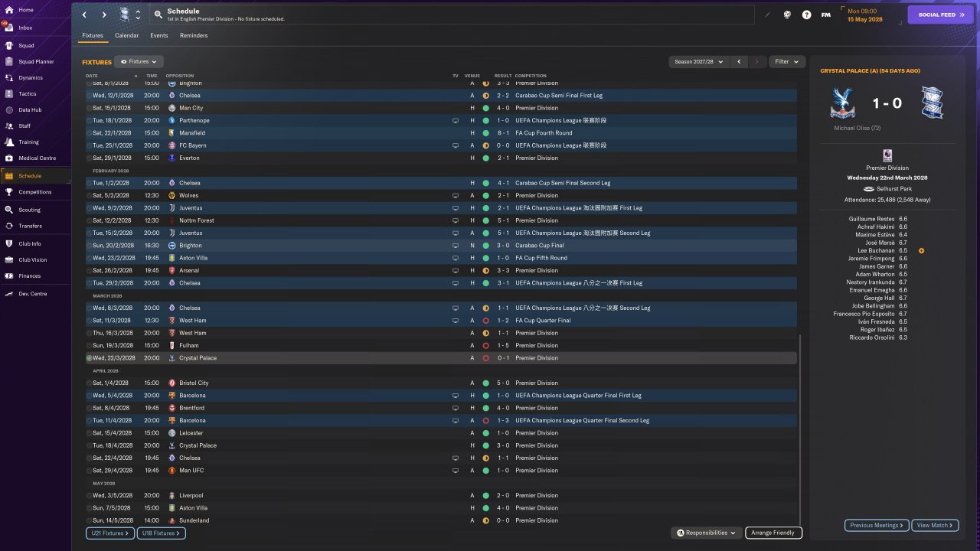The image size is (980, 551).
Task: Open the Filter dropdown
Action: point(786,61)
